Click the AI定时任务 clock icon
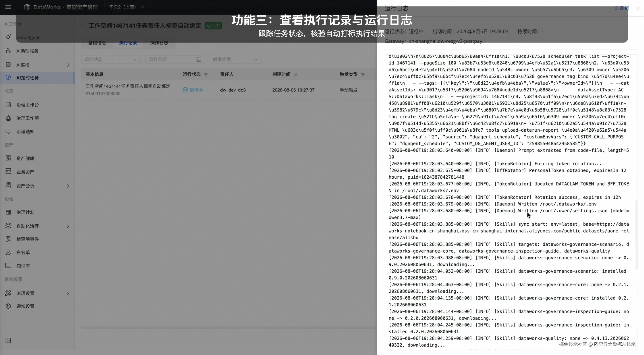This screenshot has width=644, height=355. [8, 78]
